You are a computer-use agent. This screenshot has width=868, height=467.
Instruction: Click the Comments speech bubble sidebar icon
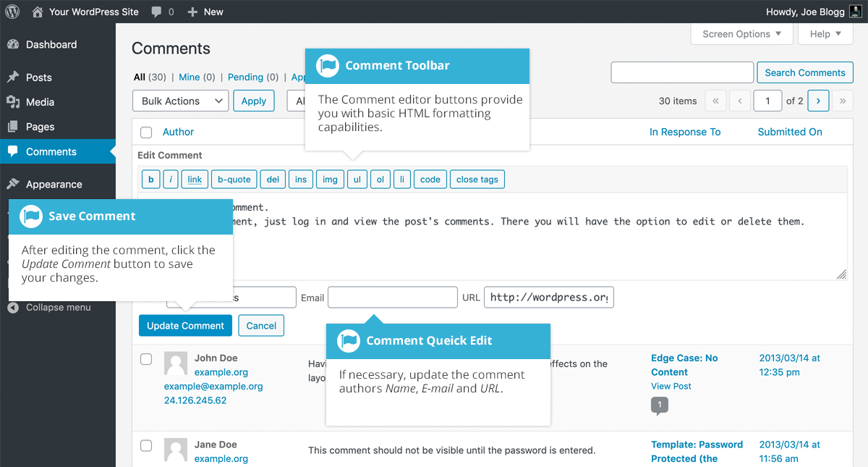pos(13,151)
